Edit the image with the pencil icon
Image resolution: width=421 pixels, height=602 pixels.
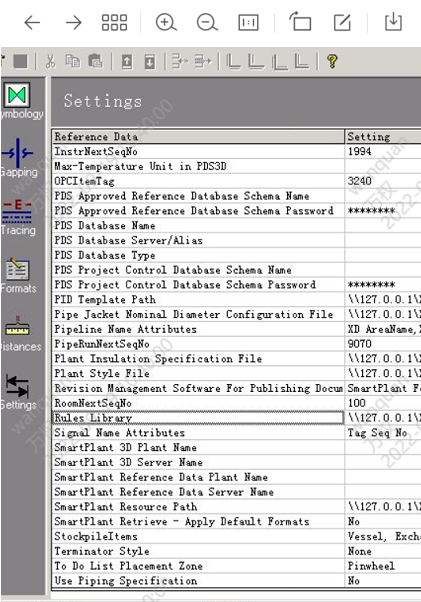(x=342, y=22)
